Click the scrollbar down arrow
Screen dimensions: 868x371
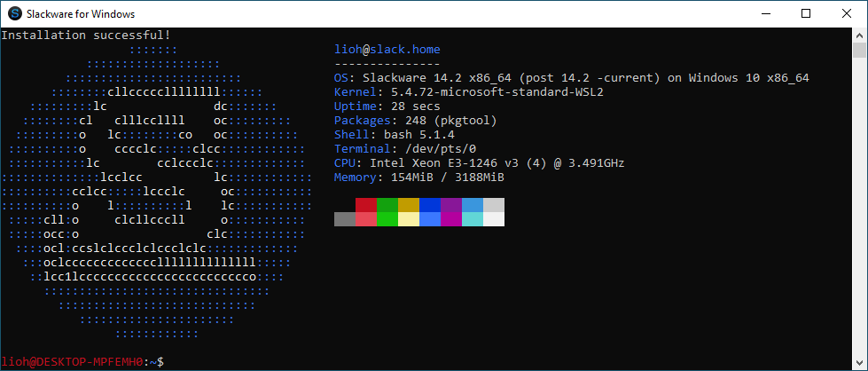coord(859,363)
